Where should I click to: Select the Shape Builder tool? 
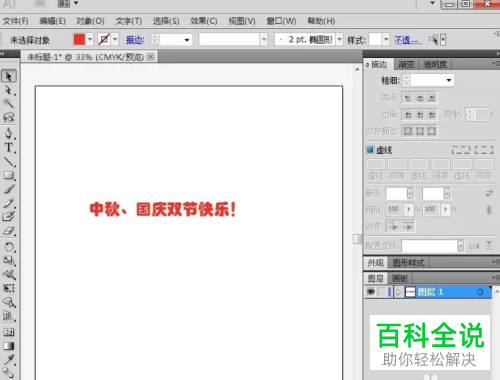[x=9, y=302]
